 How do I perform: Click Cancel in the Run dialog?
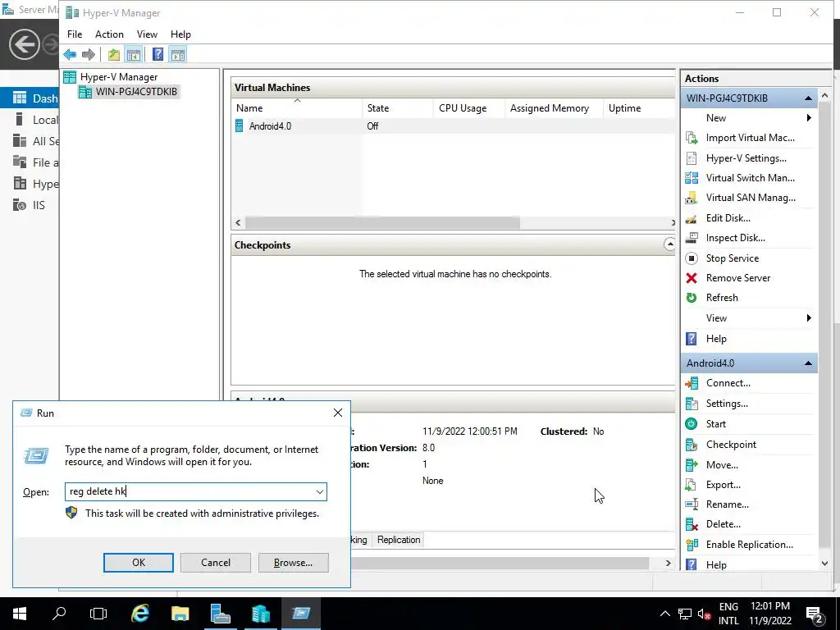point(216,563)
